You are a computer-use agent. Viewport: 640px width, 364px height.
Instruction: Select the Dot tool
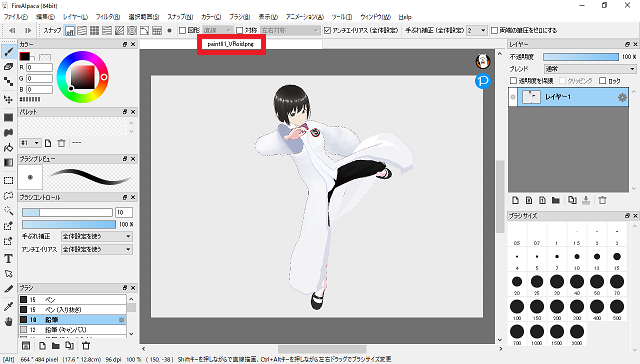8,82
